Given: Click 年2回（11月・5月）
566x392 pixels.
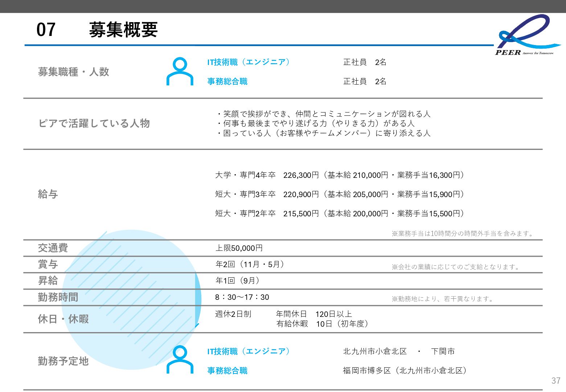Looking at the screenshot, I should (250, 264).
